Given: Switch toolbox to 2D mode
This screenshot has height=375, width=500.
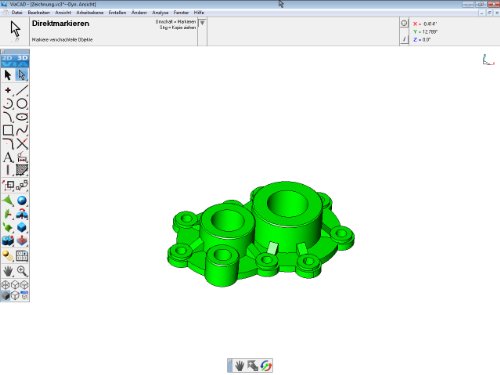Looking at the screenshot, I should coord(7,58).
